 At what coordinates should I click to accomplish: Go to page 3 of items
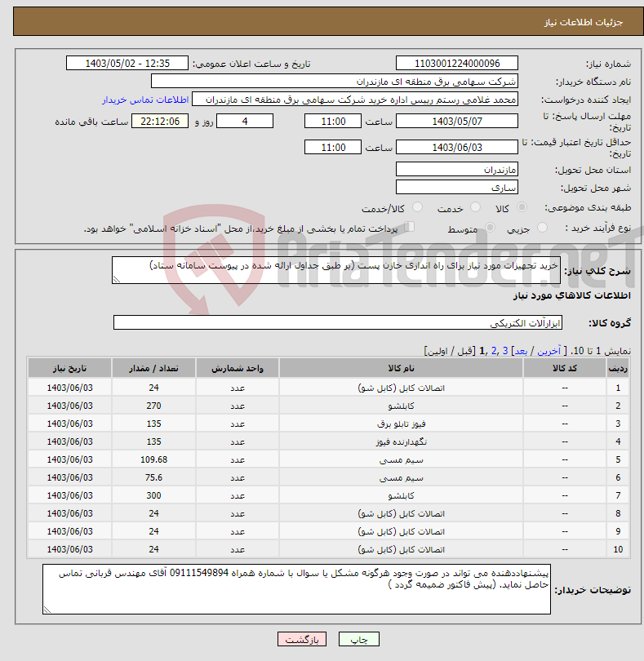pyautogui.click(x=504, y=351)
